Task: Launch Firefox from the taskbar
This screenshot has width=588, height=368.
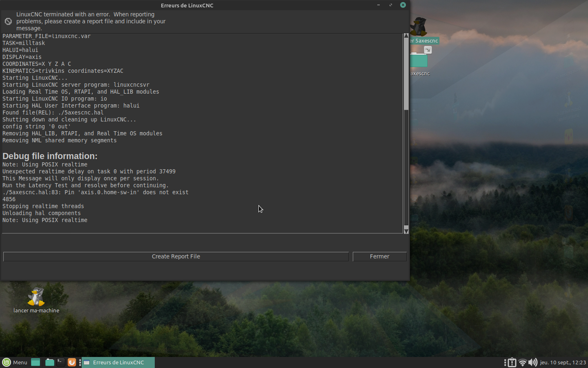Action: click(71, 362)
